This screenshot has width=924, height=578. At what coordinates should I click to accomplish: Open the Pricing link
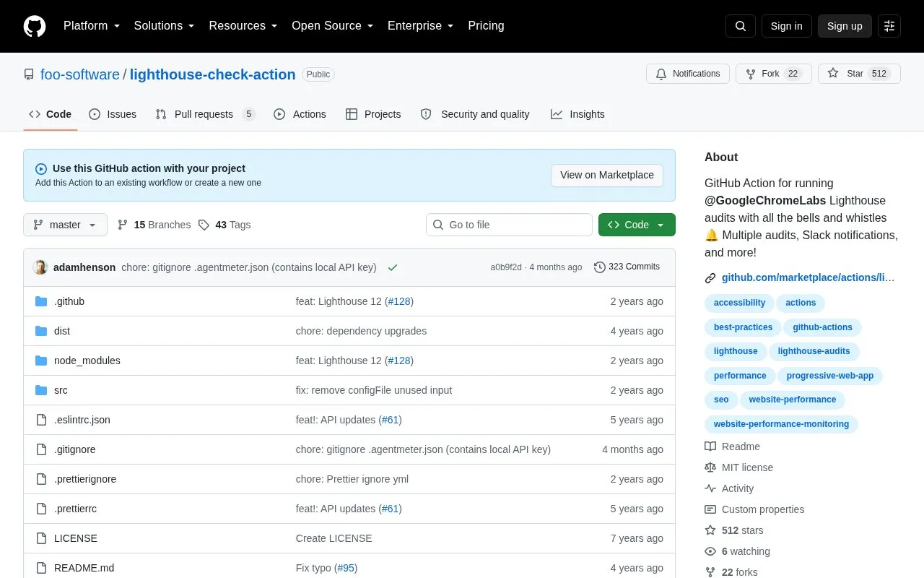coord(486,26)
